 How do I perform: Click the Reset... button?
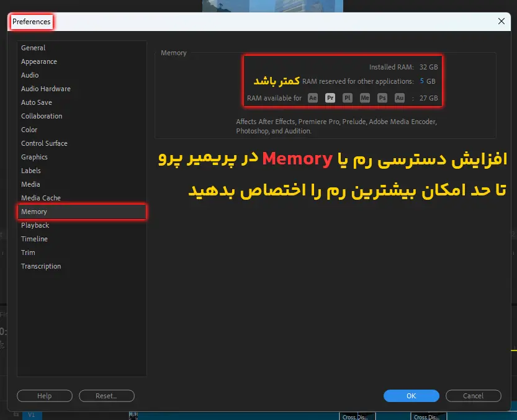click(x=107, y=396)
